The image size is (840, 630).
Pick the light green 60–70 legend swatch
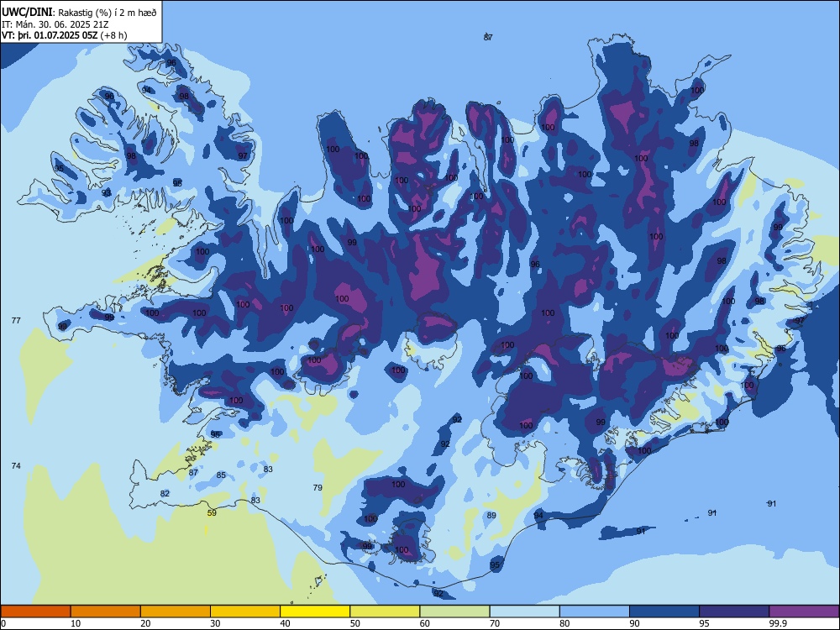pos(454,612)
